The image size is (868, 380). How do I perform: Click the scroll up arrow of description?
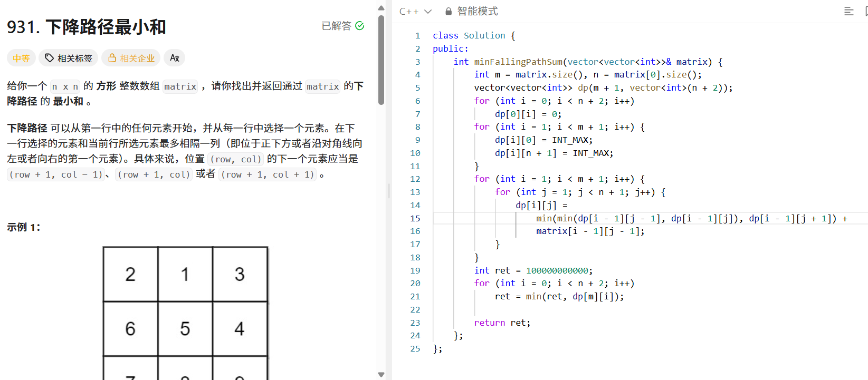[x=381, y=7]
